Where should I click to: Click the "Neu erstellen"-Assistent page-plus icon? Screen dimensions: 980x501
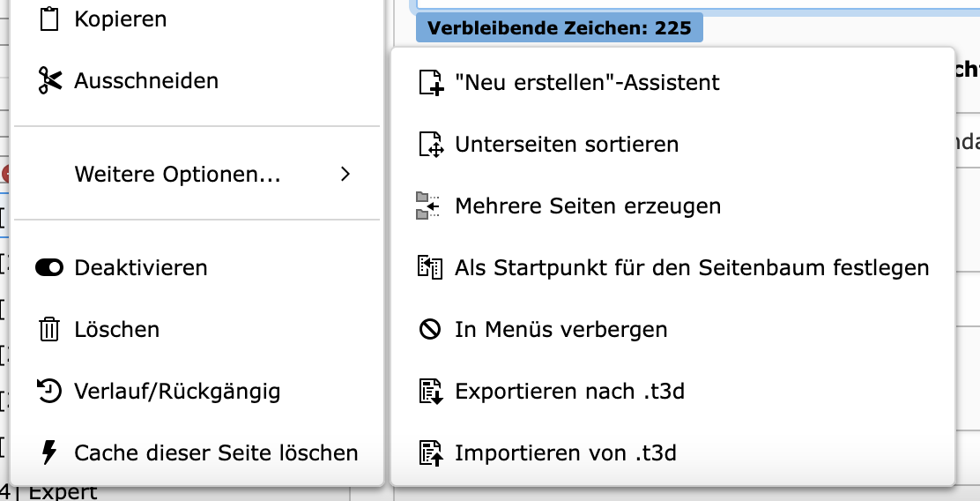point(431,83)
